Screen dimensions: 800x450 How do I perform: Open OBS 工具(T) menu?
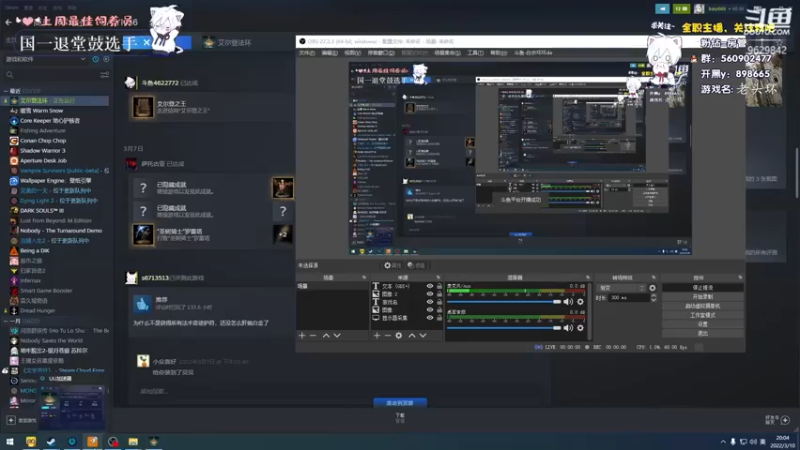474,53
